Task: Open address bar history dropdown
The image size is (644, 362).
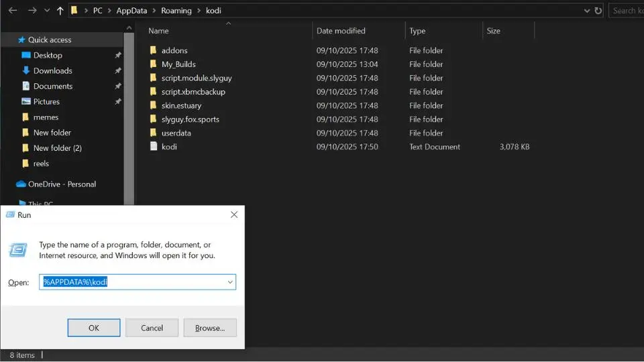Action: click(x=586, y=11)
